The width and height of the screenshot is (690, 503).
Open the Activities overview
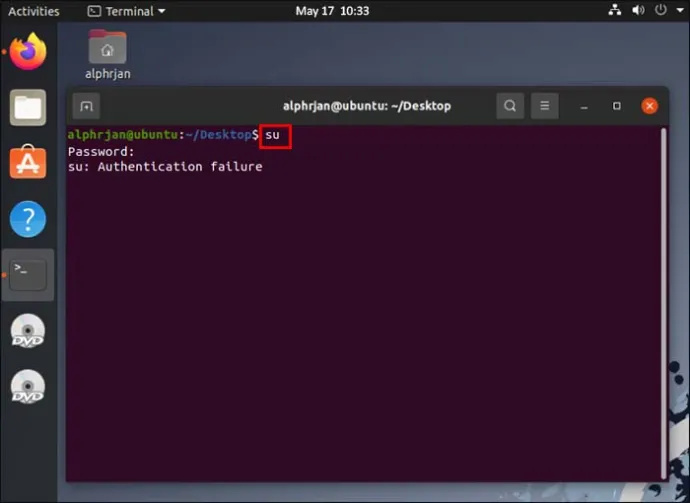34,11
